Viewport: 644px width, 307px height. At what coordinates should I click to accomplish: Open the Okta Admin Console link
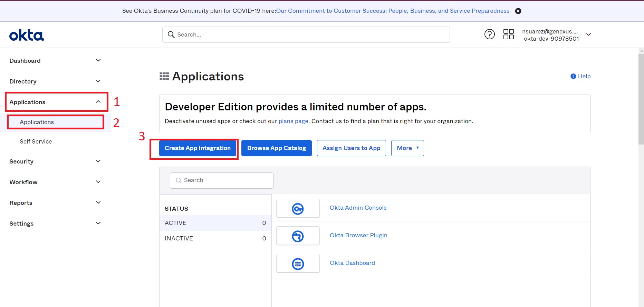tap(358, 208)
